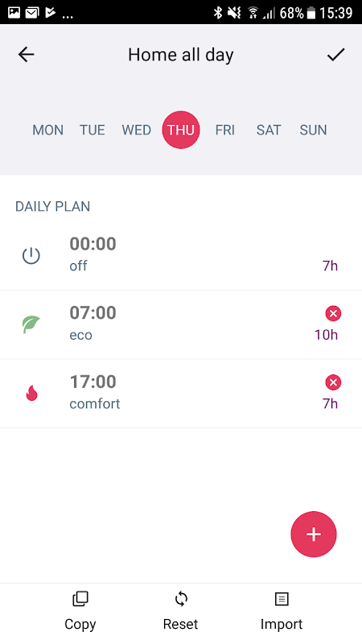
Task: Tap the power off mode icon
Action: (x=31, y=256)
